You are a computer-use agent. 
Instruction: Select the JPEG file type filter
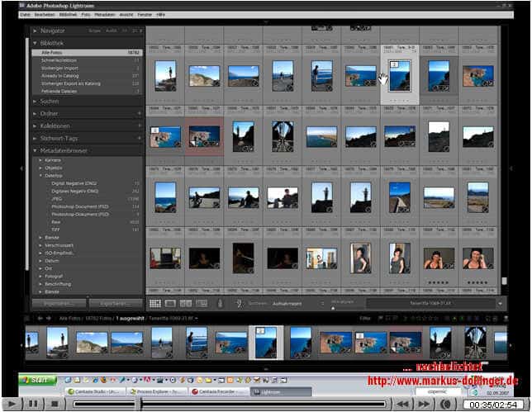(59, 198)
